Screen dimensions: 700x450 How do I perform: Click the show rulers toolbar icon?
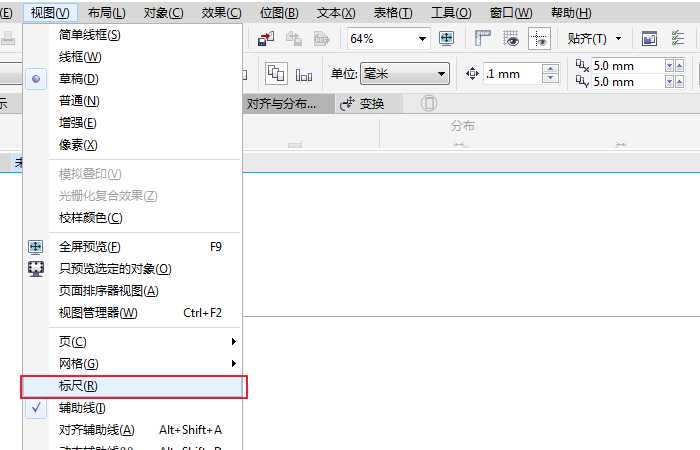(x=485, y=39)
